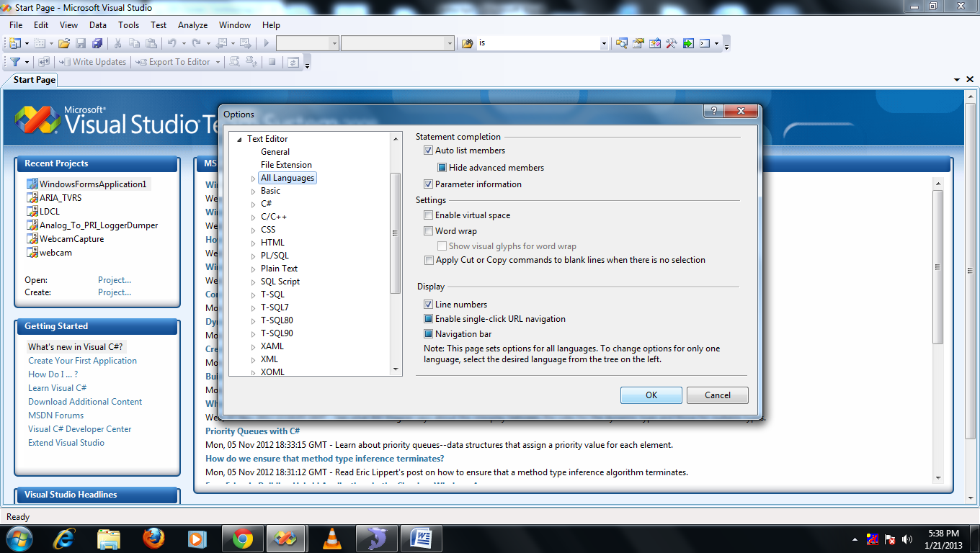Expand the All Languages tree node
Viewport: 980px width, 553px height.
point(253,179)
